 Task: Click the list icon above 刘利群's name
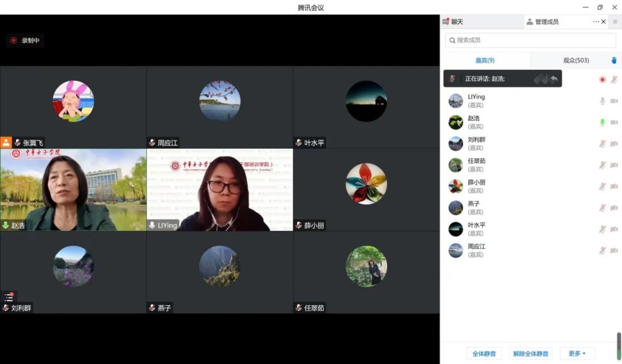click(x=9, y=297)
